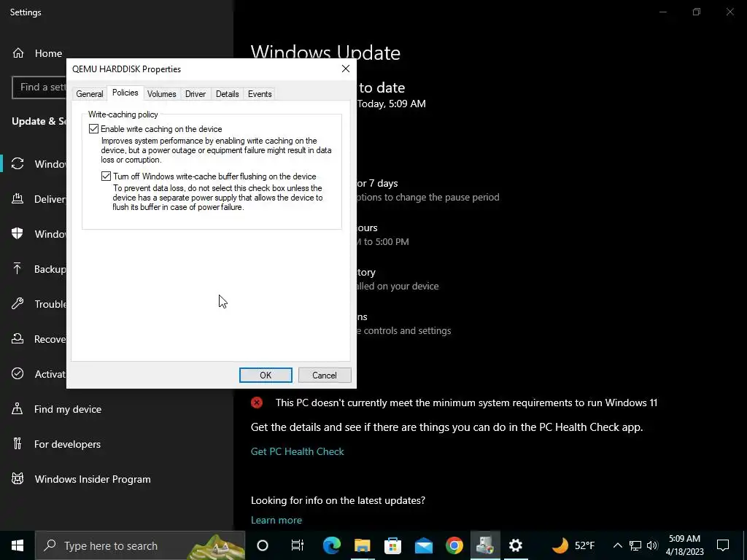Viewport: 747px width, 560px height.
Task: Click the Home icon in Settings sidebar
Action: pos(18,52)
